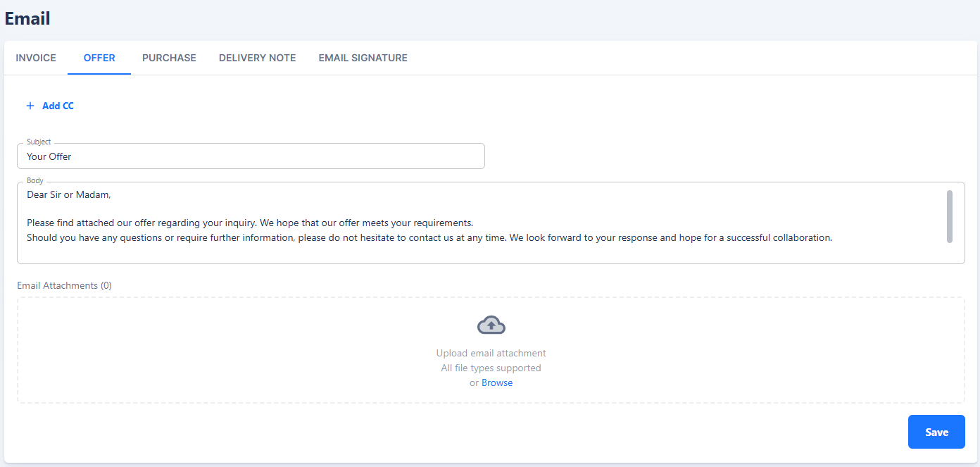Click the 'All file types supported' text

click(491, 368)
